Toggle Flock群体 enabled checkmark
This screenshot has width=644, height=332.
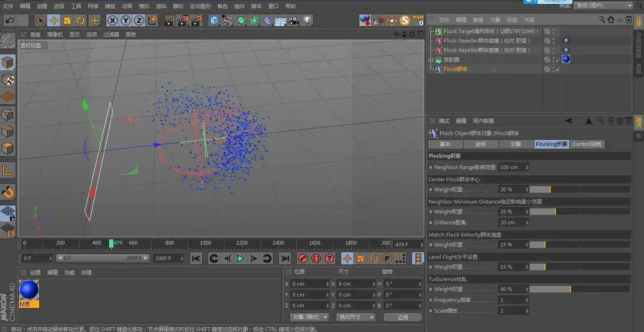pyautogui.click(x=558, y=69)
